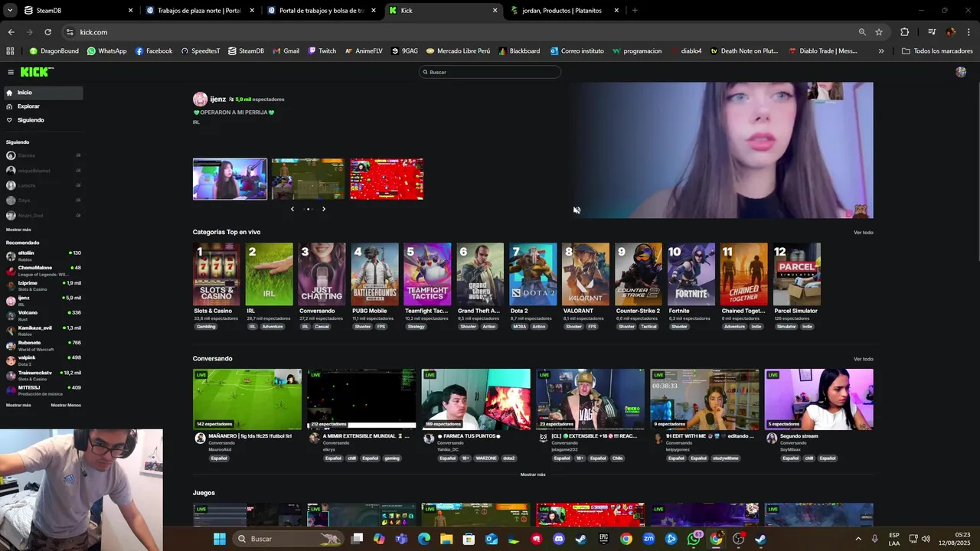Go to Inicio in Kick sidebar
Viewport: 980px width, 551px height.
(42, 93)
